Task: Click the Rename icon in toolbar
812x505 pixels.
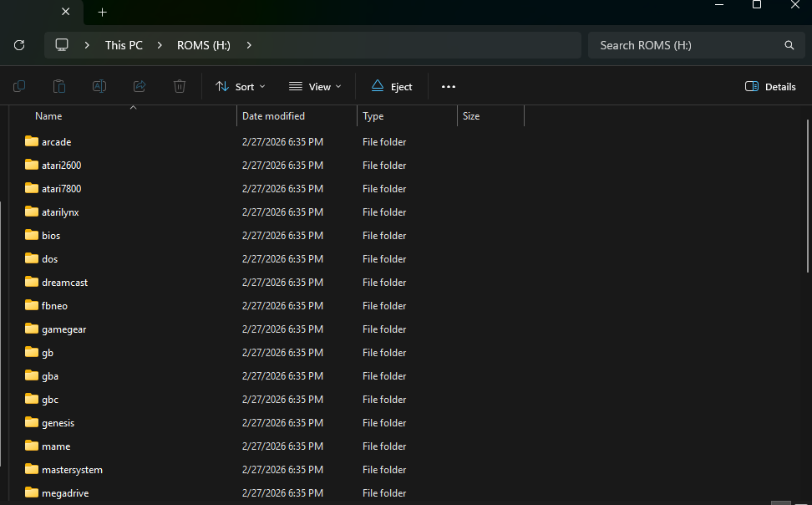Action: pos(99,86)
